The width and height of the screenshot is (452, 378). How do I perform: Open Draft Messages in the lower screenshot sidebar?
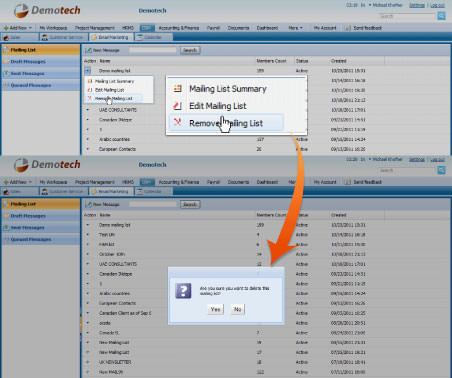coord(41,216)
